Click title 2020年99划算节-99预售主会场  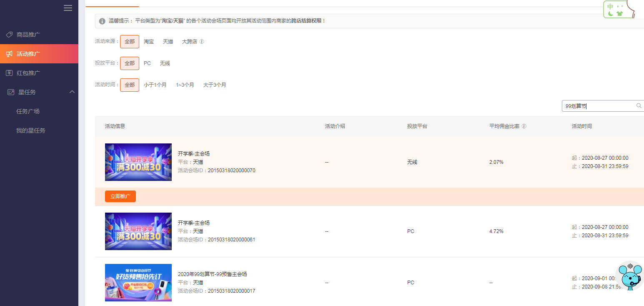pos(213,274)
